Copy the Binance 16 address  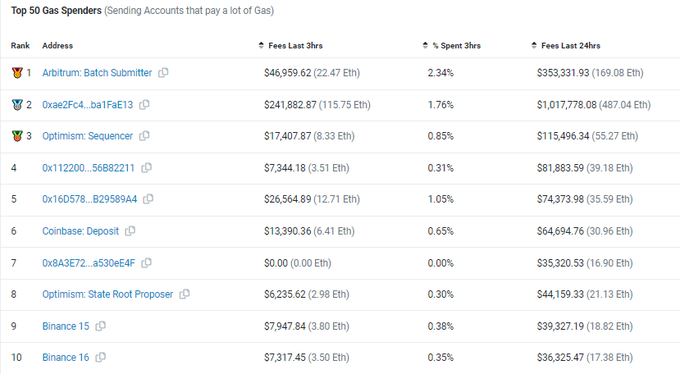tap(100, 358)
